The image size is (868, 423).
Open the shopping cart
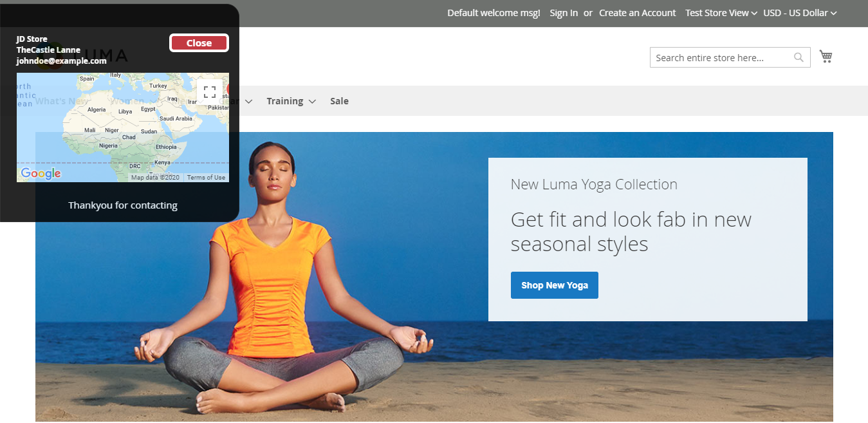pyautogui.click(x=826, y=56)
